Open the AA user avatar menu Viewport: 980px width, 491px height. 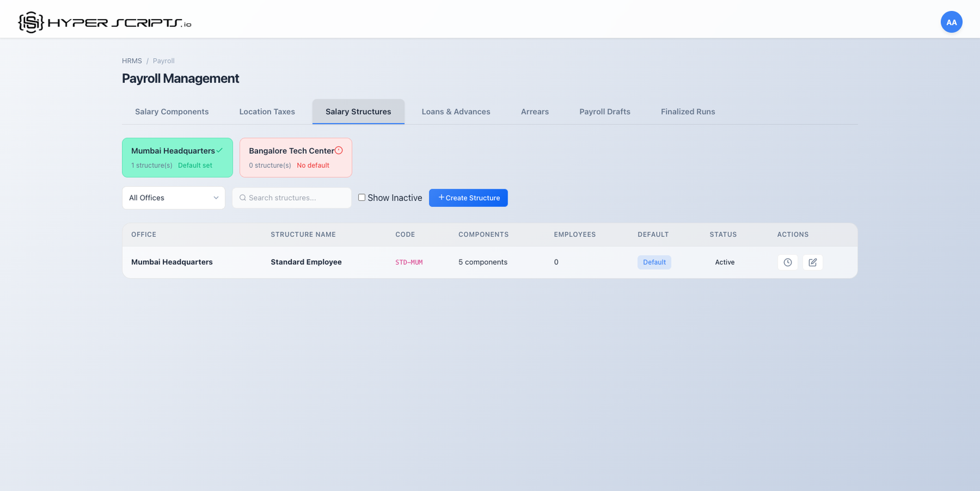pyautogui.click(x=951, y=22)
